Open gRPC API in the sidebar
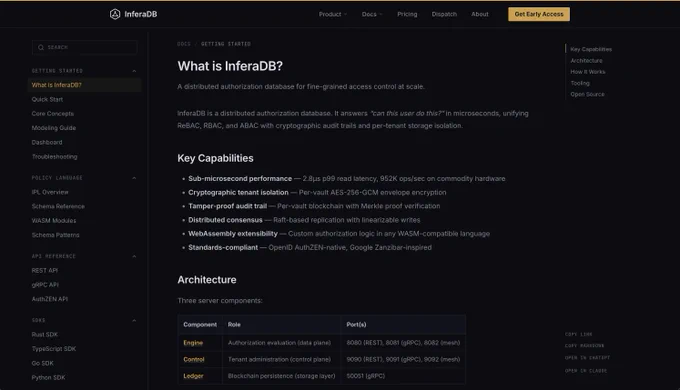This screenshot has width=680, height=390. pos(45,285)
